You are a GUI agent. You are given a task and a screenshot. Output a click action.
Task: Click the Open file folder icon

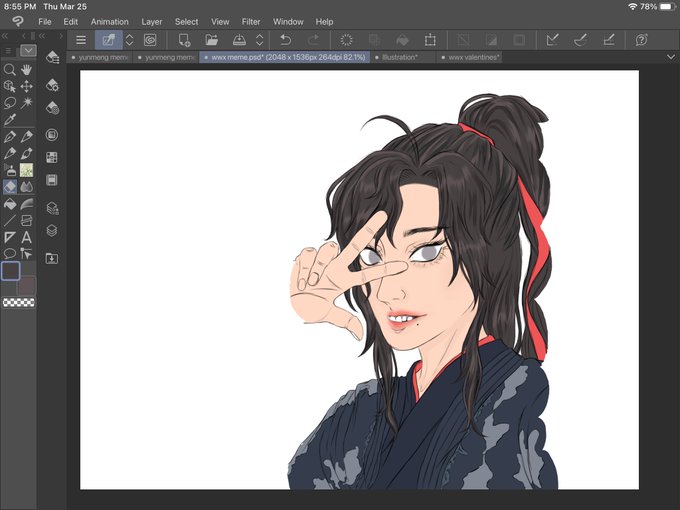pos(212,40)
